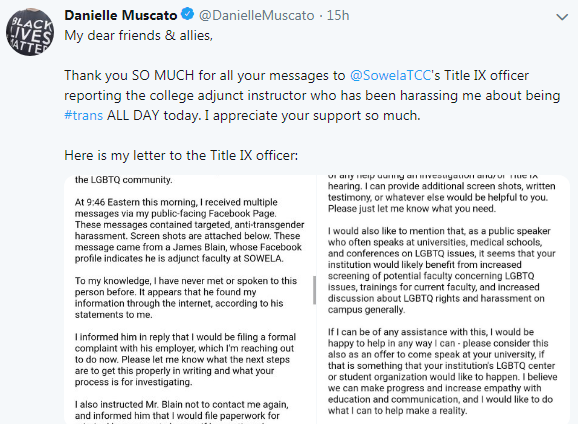Click the 'At 9:46 Eastern this morning' paragraph

(x=189, y=230)
